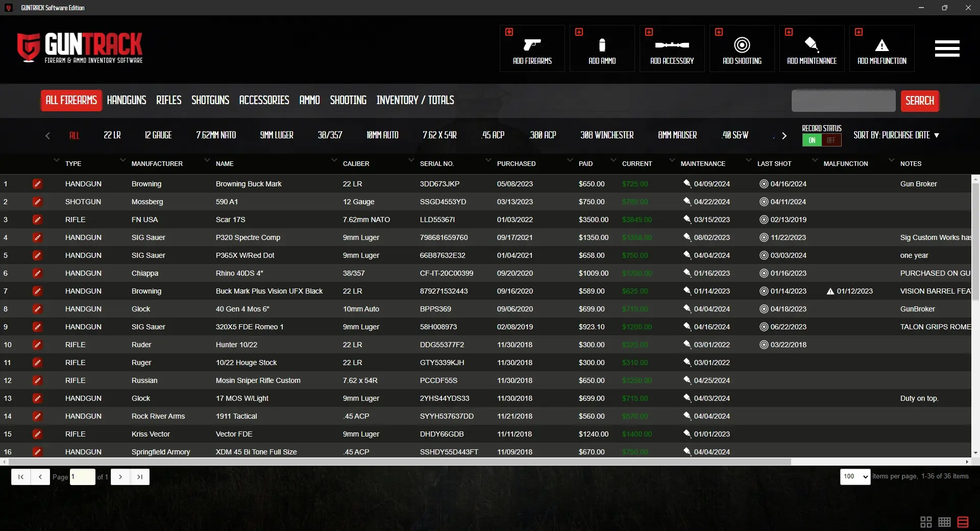Open Maintenance column filter chevron
This screenshot has width=980, height=531.
(x=672, y=160)
